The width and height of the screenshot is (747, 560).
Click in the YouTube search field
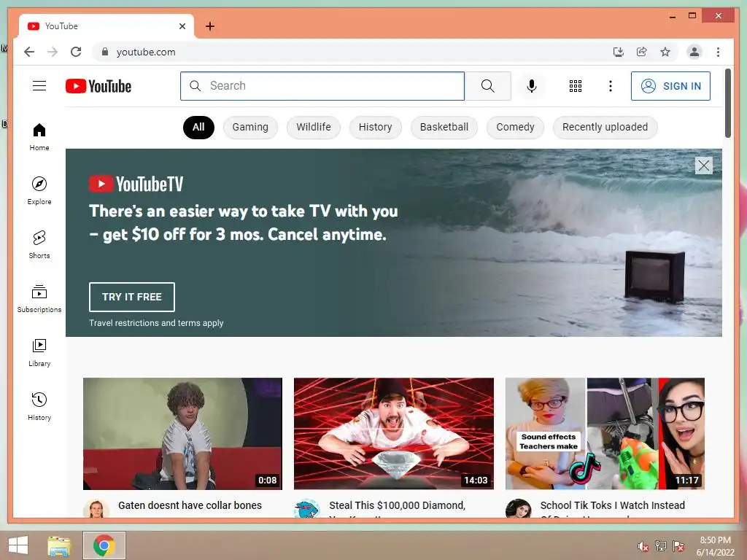click(x=322, y=86)
